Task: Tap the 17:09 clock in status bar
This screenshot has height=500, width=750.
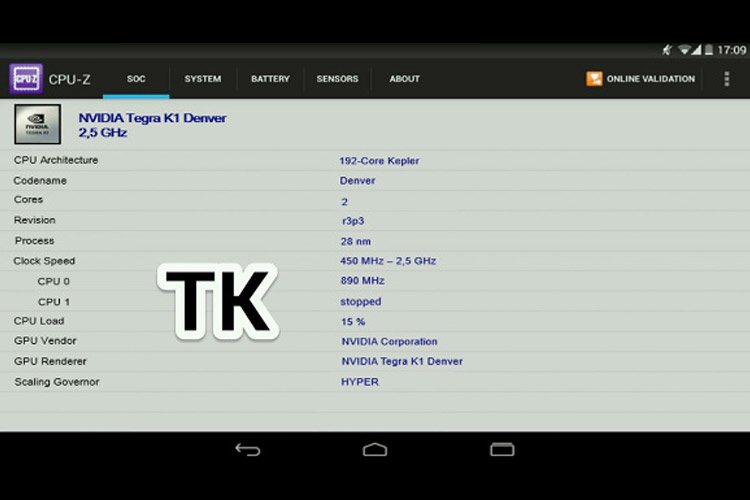Action: (732, 50)
